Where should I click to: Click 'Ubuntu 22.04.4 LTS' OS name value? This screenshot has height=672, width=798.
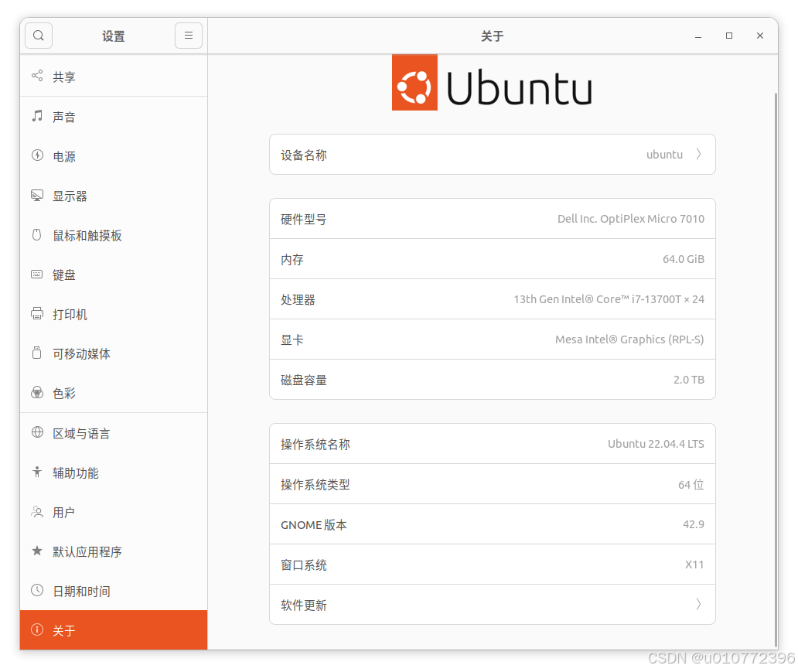[x=656, y=444]
